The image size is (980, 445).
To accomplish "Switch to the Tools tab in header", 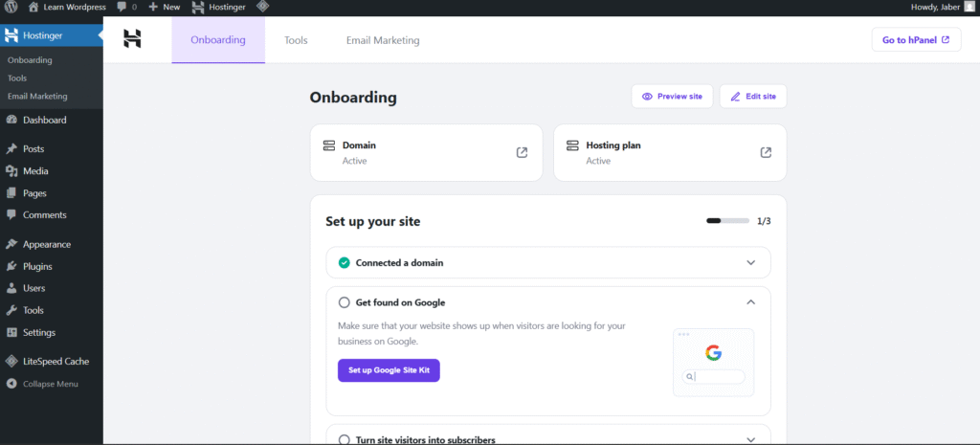I will pyautogui.click(x=296, y=40).
